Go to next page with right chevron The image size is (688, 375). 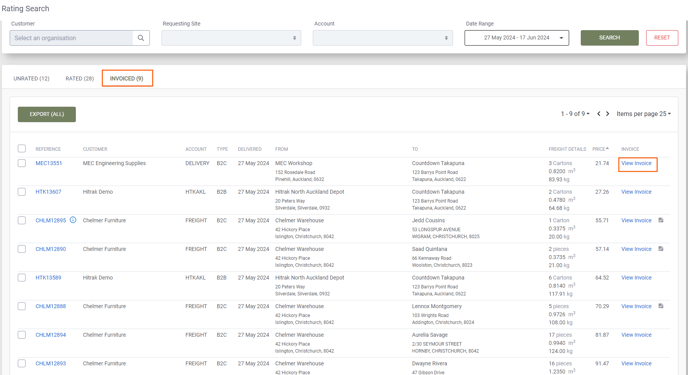pyautogui.click(x=608, y=114)
